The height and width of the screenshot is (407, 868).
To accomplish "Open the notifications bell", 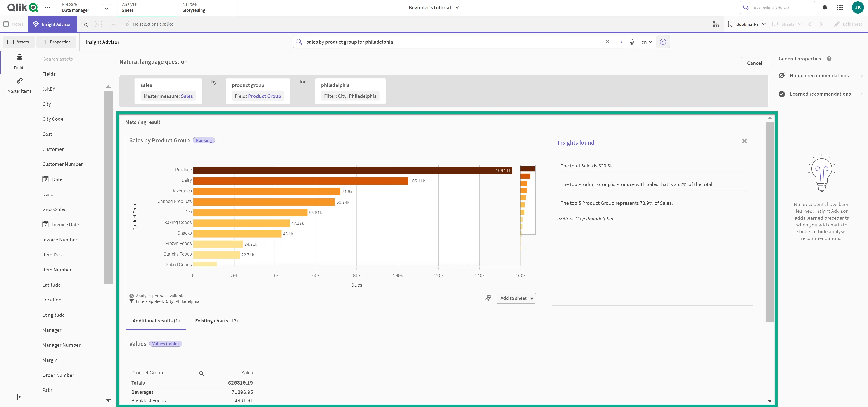I will click(825, 7).
